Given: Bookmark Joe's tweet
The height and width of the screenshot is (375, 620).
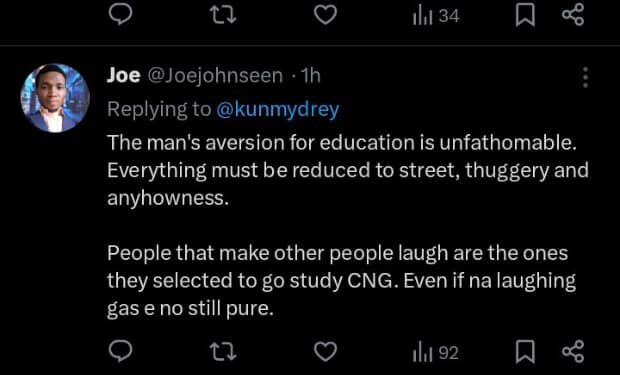Looking at the screenshot, I should point(525,352).
